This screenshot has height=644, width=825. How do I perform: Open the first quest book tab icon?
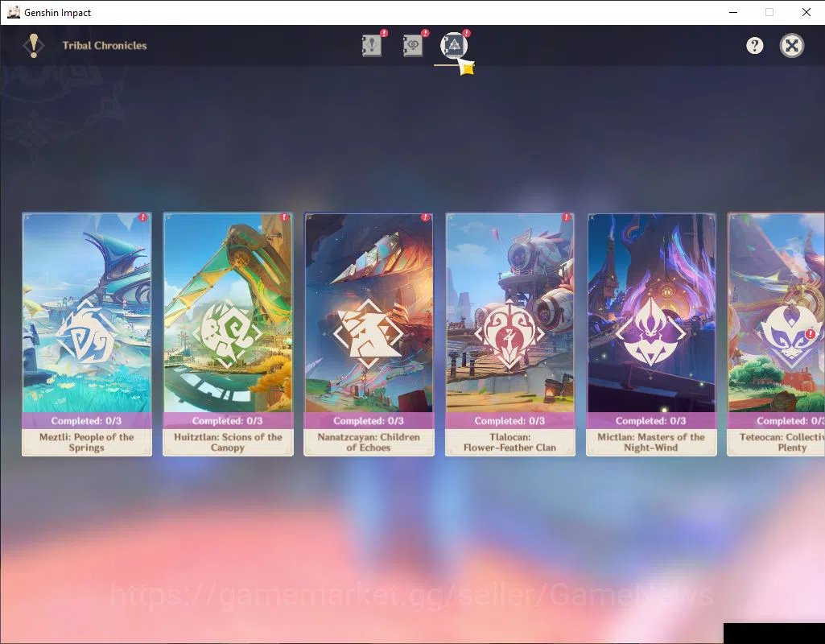coord(372,46)
